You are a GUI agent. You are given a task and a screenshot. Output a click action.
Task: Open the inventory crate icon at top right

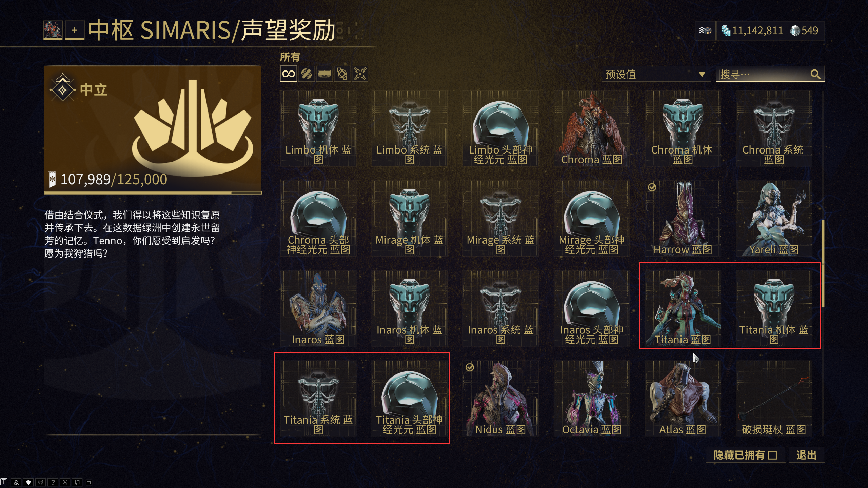[x=705, y=30]
